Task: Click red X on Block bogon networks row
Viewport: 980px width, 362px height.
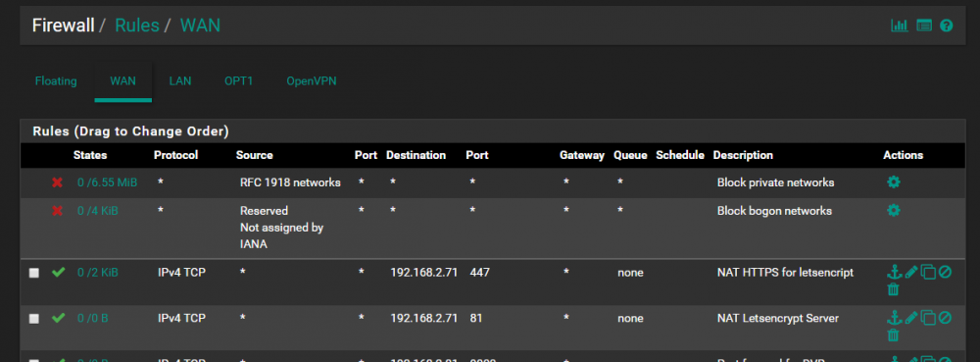Action: pos(58,211)
